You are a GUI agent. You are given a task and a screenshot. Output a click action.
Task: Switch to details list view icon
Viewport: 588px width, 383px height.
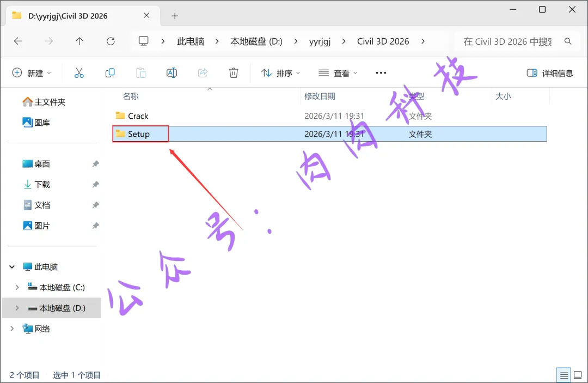pyautogui.click(x=563, y=375)
